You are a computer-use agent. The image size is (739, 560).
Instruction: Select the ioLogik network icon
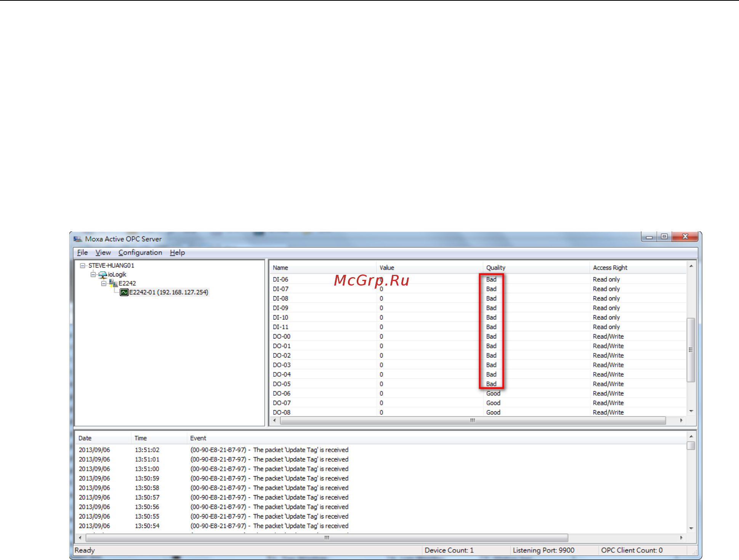point(103,274)
